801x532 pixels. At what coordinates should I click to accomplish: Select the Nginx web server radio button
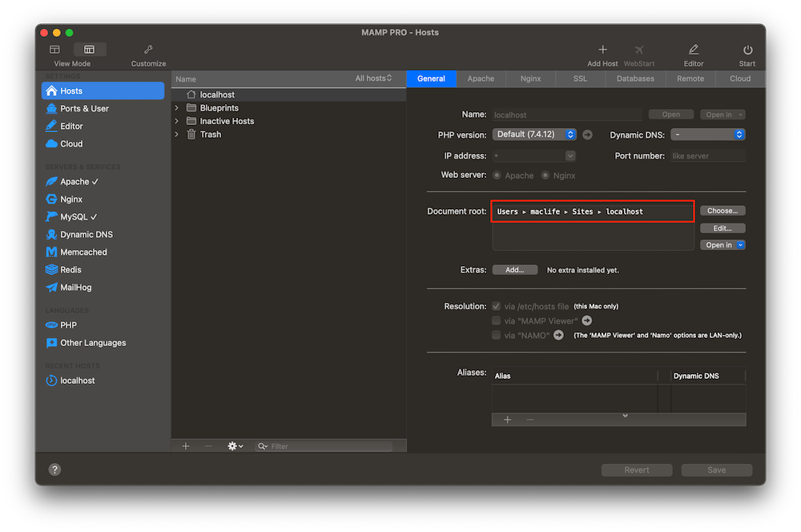[x=545, y=175]
